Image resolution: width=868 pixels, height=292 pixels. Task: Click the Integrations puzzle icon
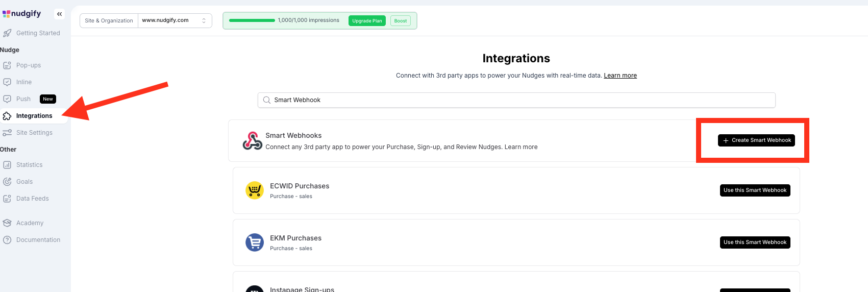click(7, 116)
